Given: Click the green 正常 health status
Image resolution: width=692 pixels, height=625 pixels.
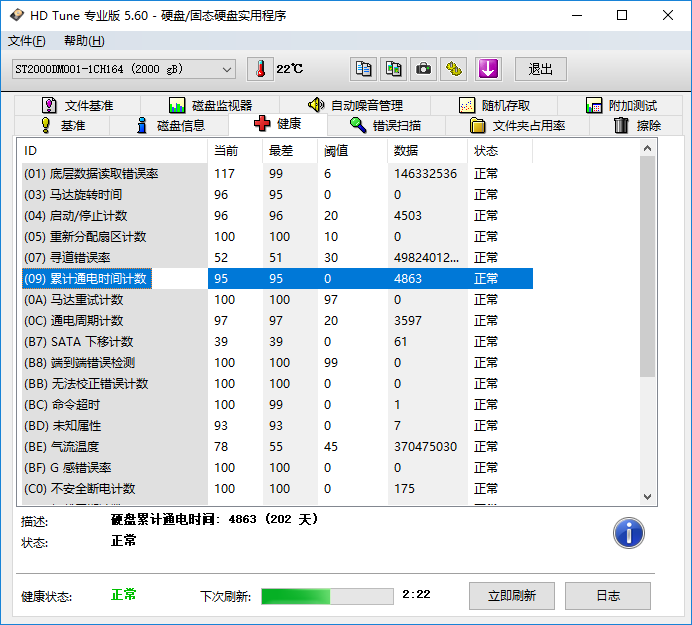Looking at the screenshot, I should (x=124, y=595).
